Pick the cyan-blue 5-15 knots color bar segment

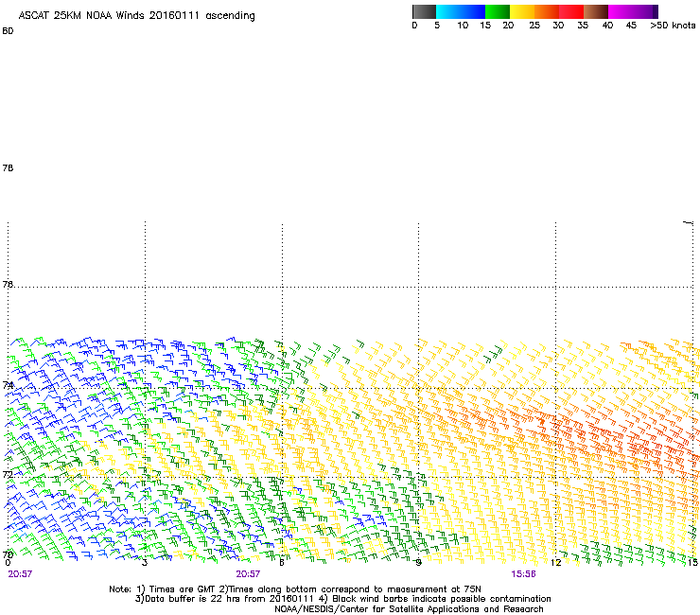point(461,11)
